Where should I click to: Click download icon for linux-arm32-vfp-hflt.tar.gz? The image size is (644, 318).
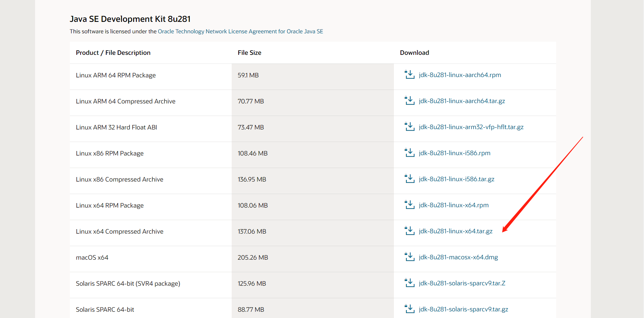click(410, 127)
